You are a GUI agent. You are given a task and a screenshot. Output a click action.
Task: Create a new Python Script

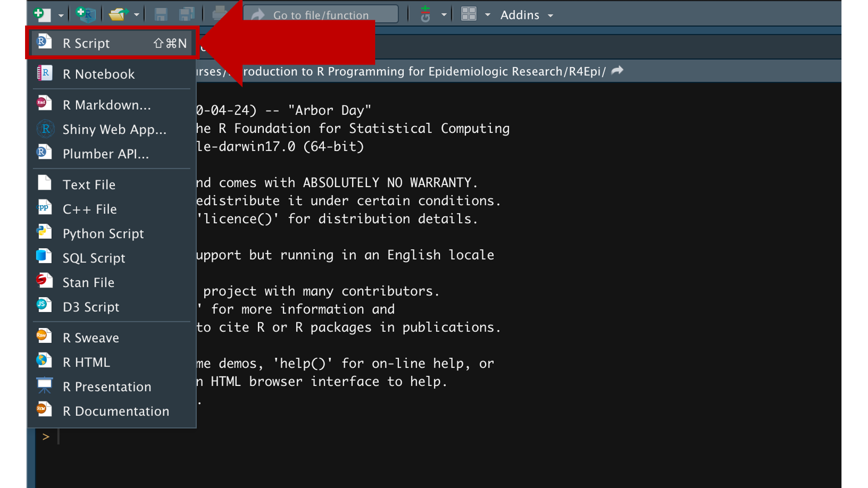[x=112, y=234]
